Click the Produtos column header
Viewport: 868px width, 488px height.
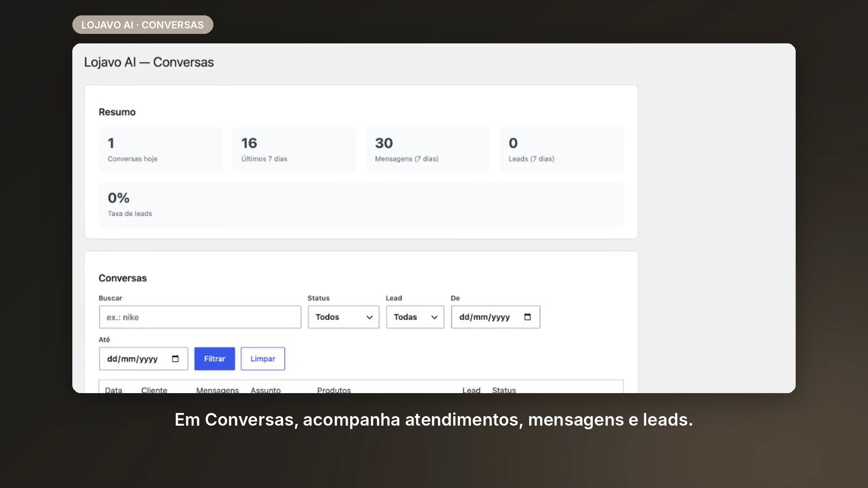click(334, 390)
